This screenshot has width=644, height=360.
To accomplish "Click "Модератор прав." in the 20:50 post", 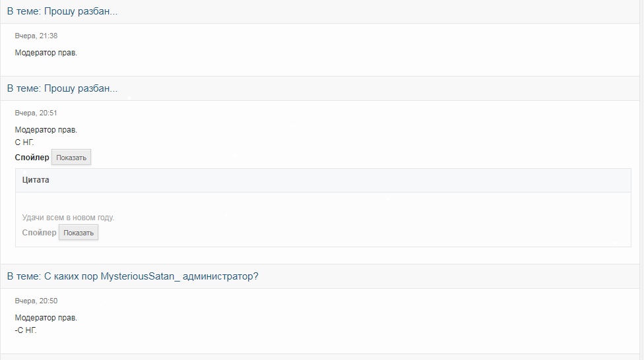I will click(x=46, y=318).
